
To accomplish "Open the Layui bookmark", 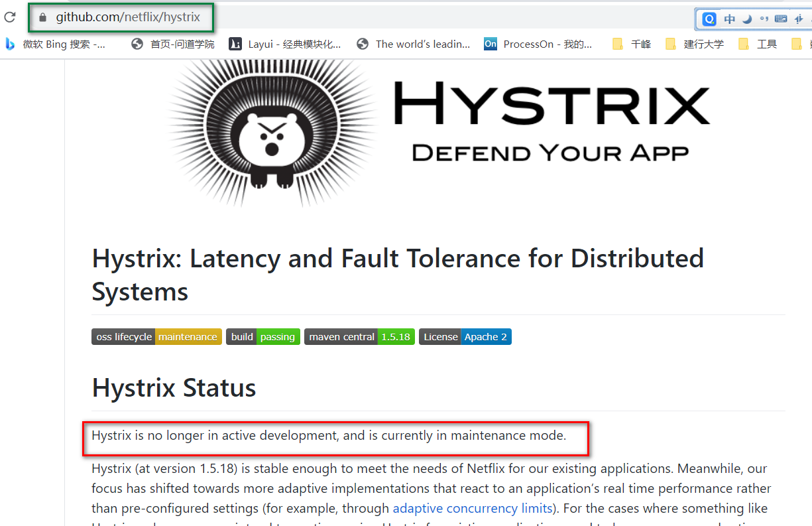I will click(285, 44).
